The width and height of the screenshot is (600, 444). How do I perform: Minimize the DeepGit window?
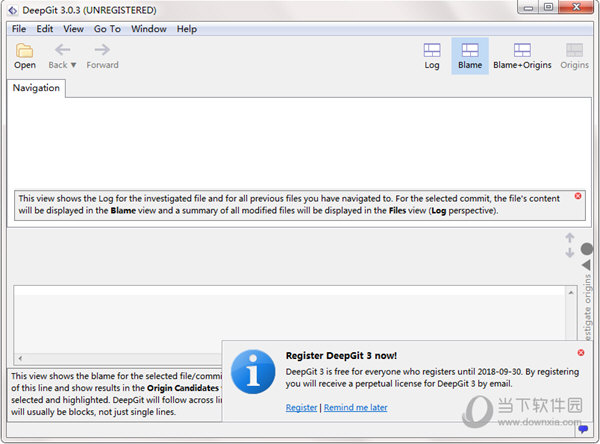click(528, 8)
